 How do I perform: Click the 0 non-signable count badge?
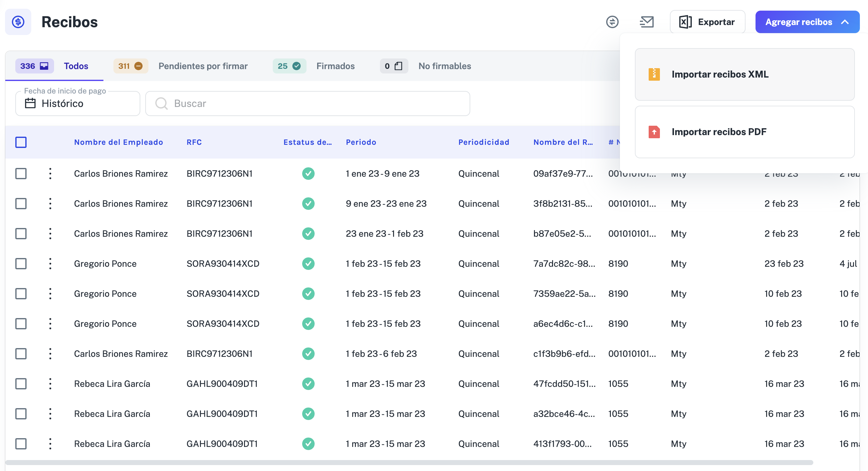(394, 66)
